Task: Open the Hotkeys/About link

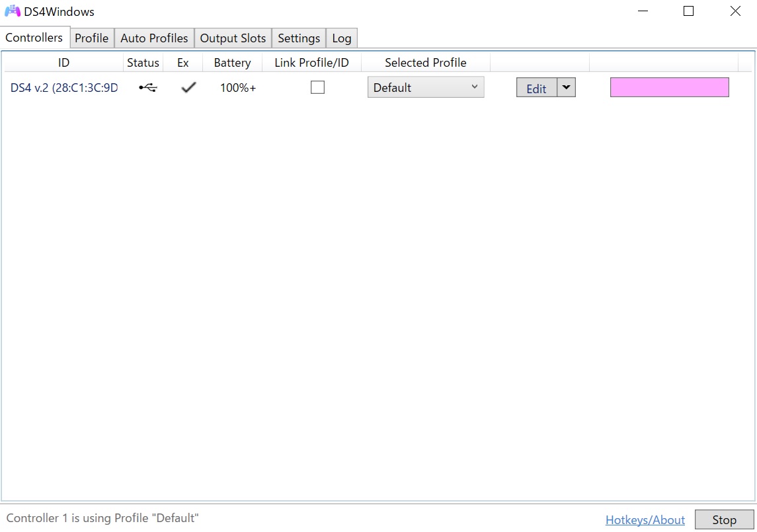Action: pos(645,520)
